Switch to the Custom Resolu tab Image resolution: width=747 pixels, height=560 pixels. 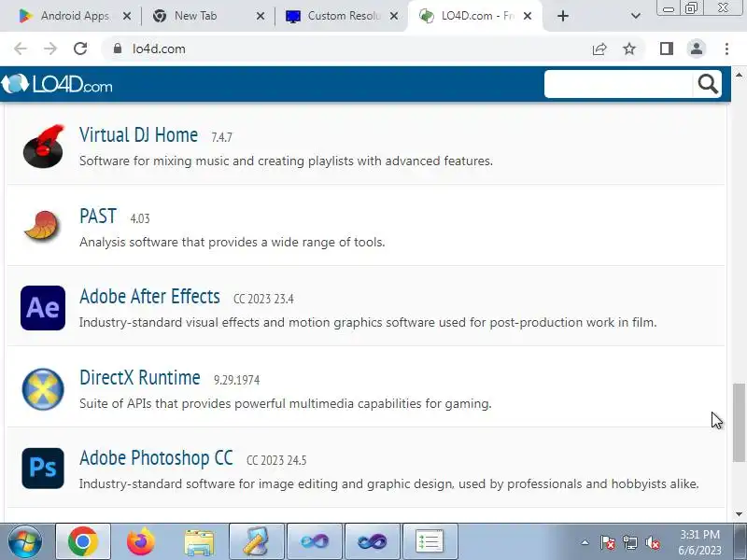point(344,16)
